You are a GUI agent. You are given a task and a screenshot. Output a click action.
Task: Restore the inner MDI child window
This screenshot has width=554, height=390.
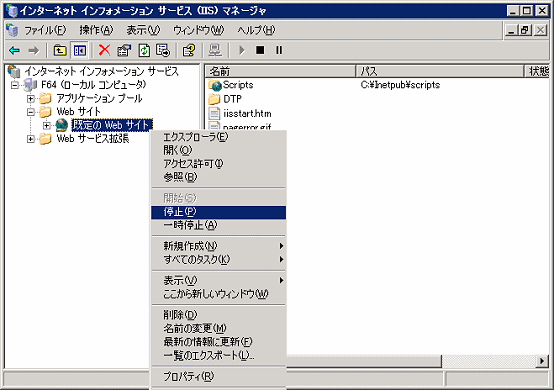point(525,30)
